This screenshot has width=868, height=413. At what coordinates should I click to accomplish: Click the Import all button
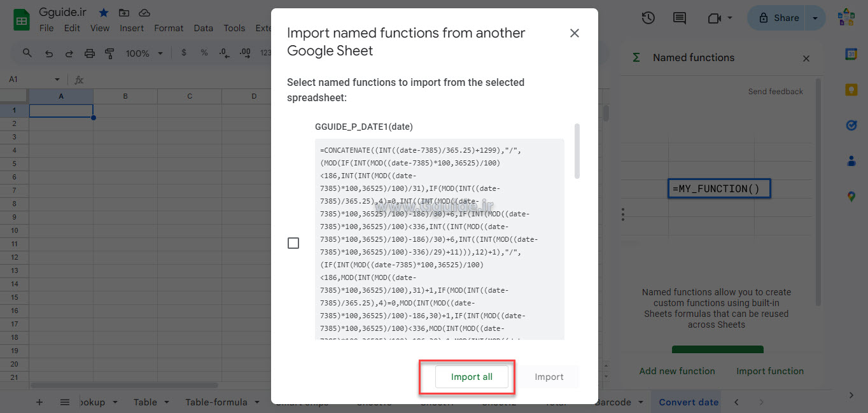[x=472, y=376]
